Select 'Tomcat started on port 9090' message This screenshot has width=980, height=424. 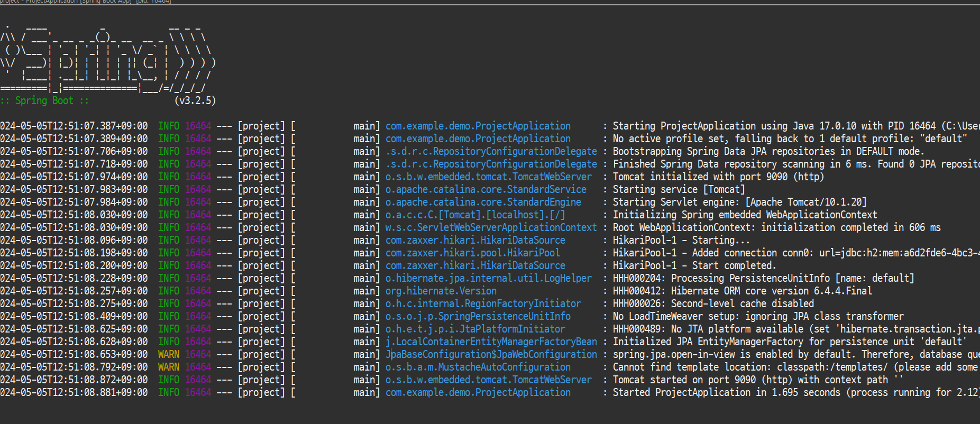(x=758, y=380)
